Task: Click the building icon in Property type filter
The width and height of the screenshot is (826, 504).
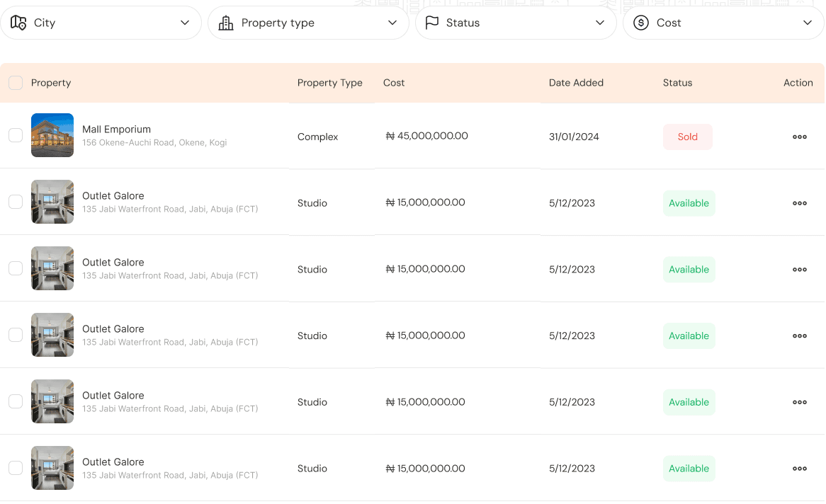Action: [226, 23]
